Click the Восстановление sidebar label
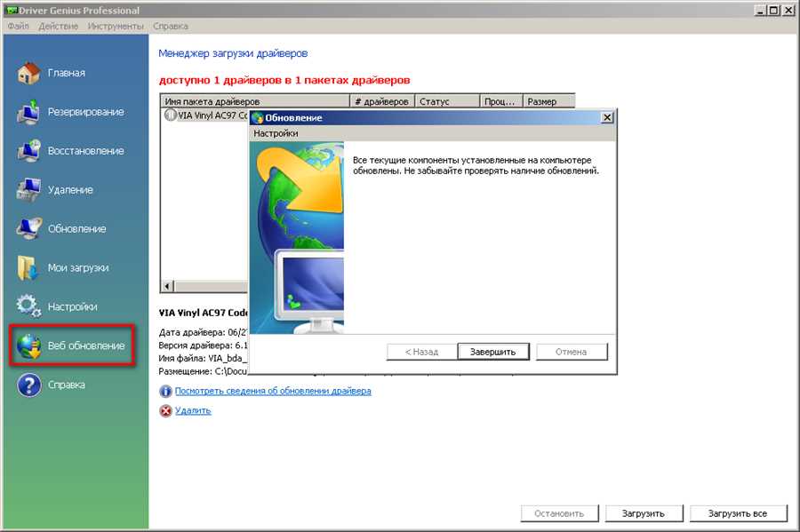This screenshot has height=532, width=800. pos(85,151)
